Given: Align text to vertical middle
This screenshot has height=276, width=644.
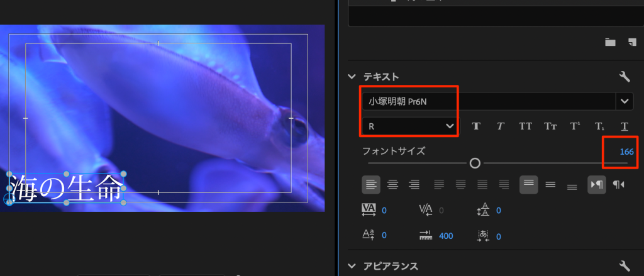Looking at the screenshot, I should (550, 184).
